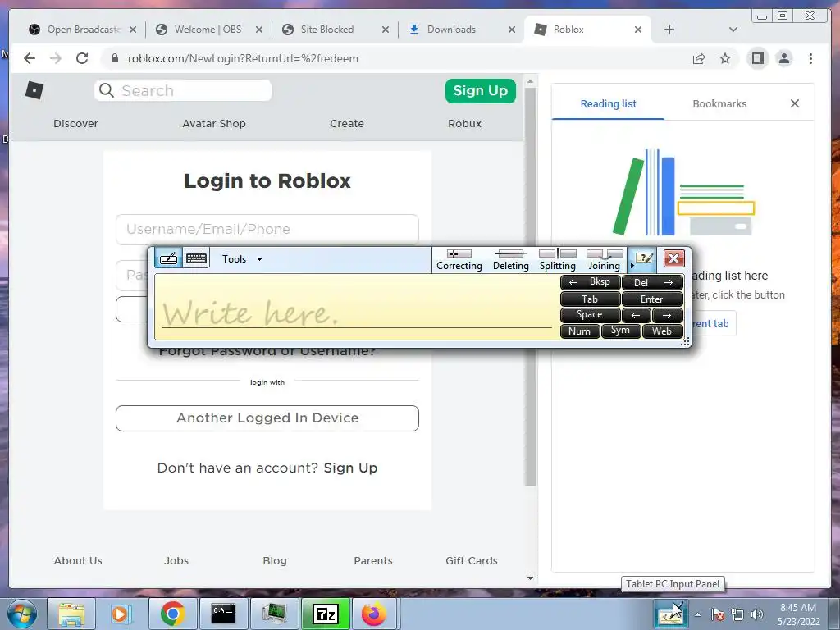
Task: Open the Command Prompt taskbar icon
Action: point(223,614)
